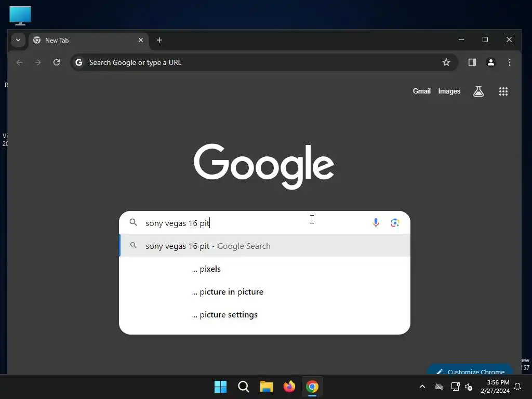Open the tab search dropdown arrow

(x=18, y=40)
